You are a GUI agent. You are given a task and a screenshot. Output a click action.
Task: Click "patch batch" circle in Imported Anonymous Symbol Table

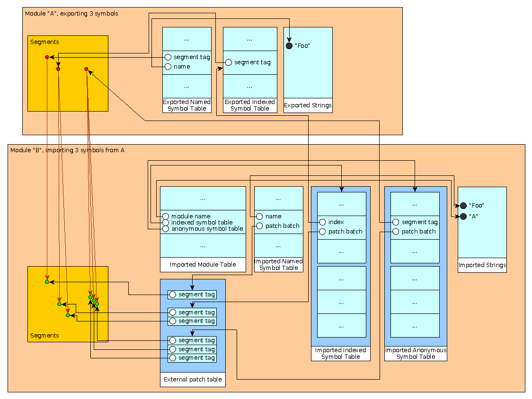tap(396, 232)
